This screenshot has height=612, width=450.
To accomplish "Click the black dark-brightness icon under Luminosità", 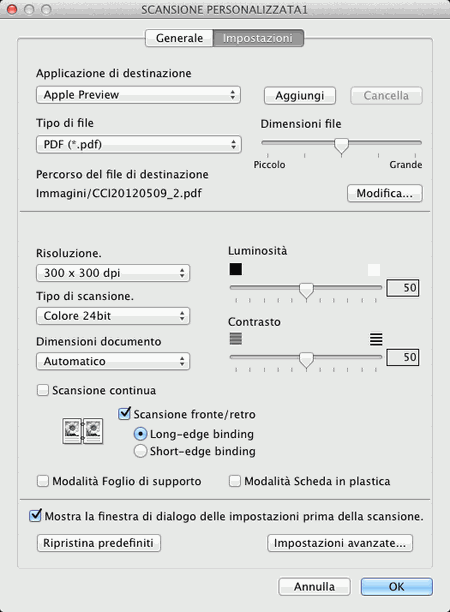I will pyautogui.click(x=236, y=269).
